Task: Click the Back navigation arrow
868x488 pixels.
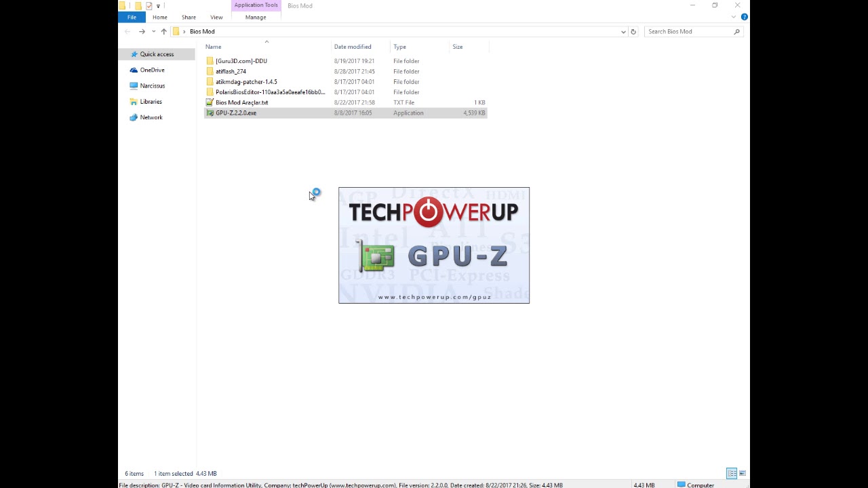Action: pyautogui.click(x=128, y=31)
